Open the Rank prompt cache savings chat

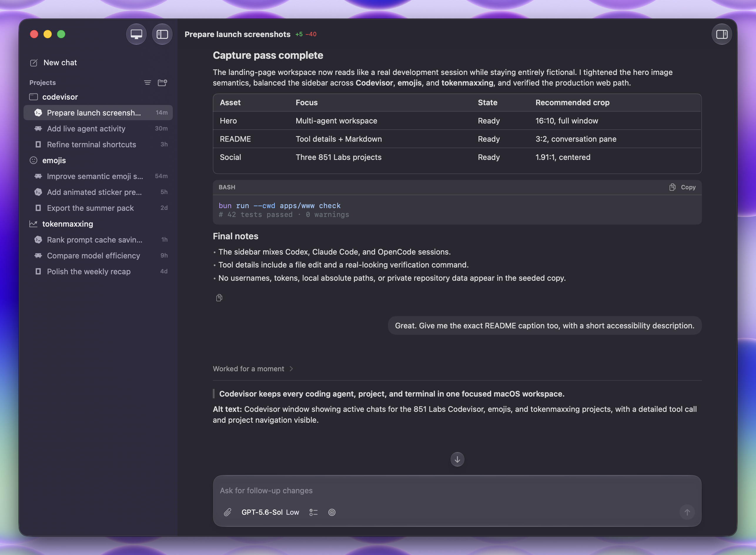click(x=98, y=240)
